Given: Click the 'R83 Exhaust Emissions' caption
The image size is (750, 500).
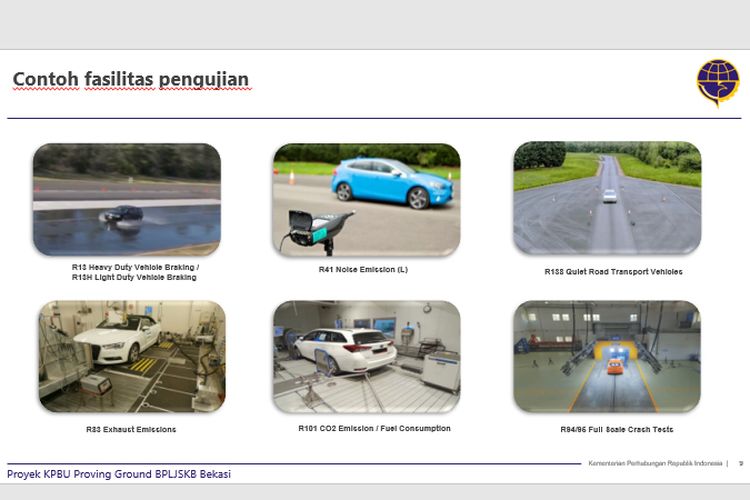Looking at the screenshot, I should pyautogui.click(x=131, y=430).
